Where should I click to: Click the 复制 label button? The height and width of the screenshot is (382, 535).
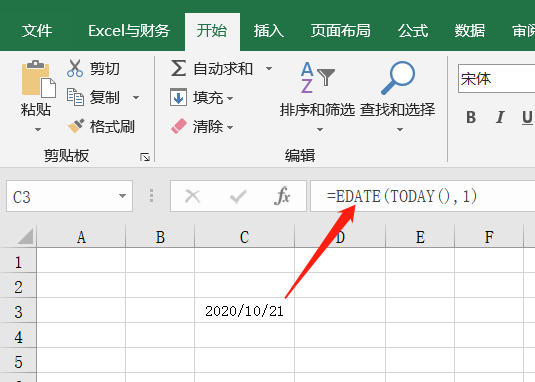104,98
